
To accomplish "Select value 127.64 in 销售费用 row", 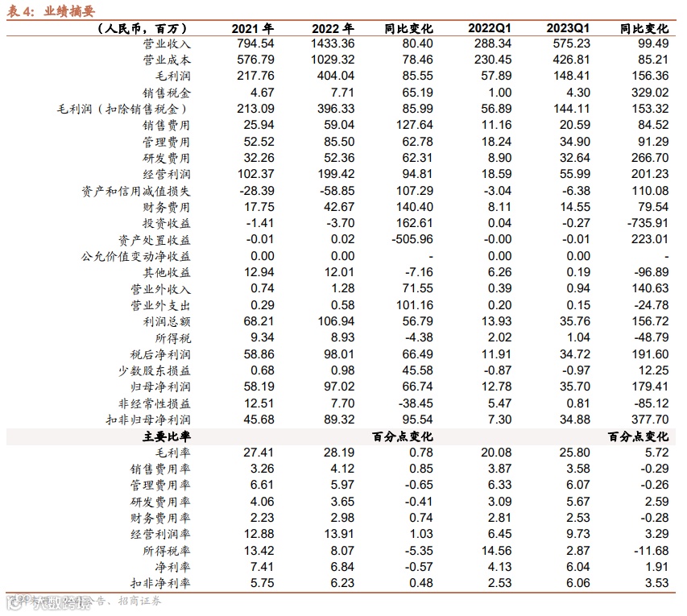I will (x=415, y=125).
